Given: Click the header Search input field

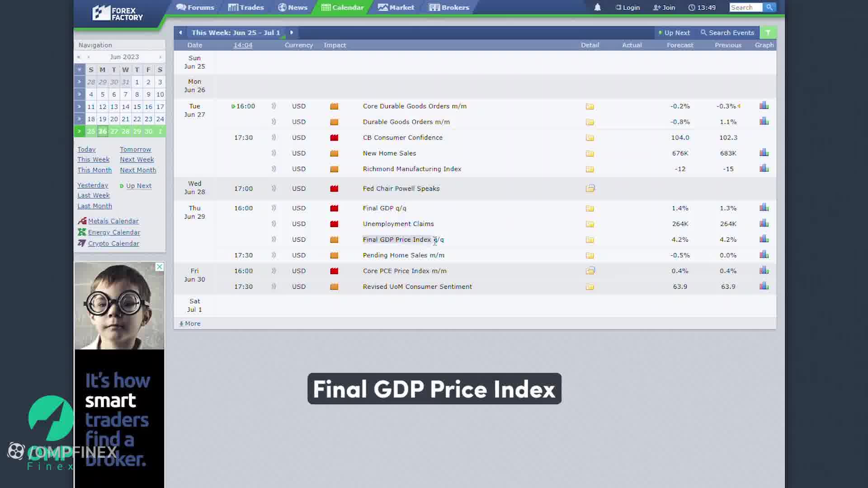Looking at the screenshot, I should [745, 7].
